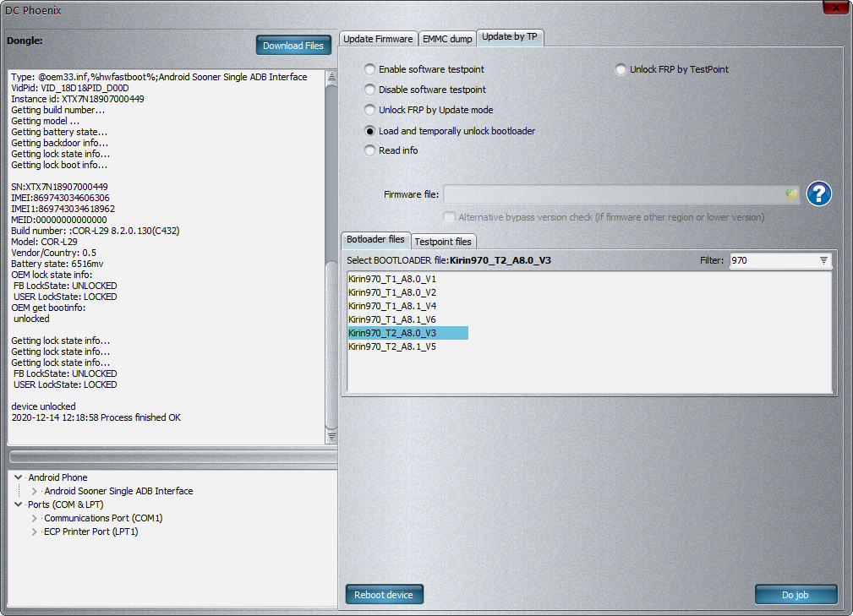This screenshot has width=853, height=616.
Task: Browse for firmware file folder icon
Action: [791, 194]
